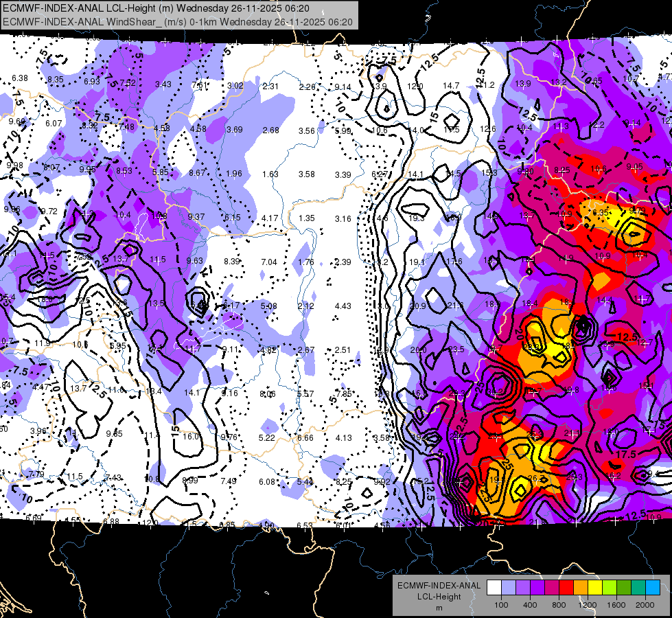Click the unit label m in the legend

click(x=439, y=608)
